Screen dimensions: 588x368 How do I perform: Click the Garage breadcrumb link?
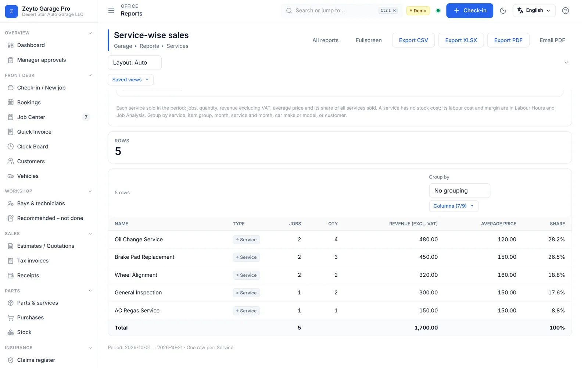pos(123,46)
